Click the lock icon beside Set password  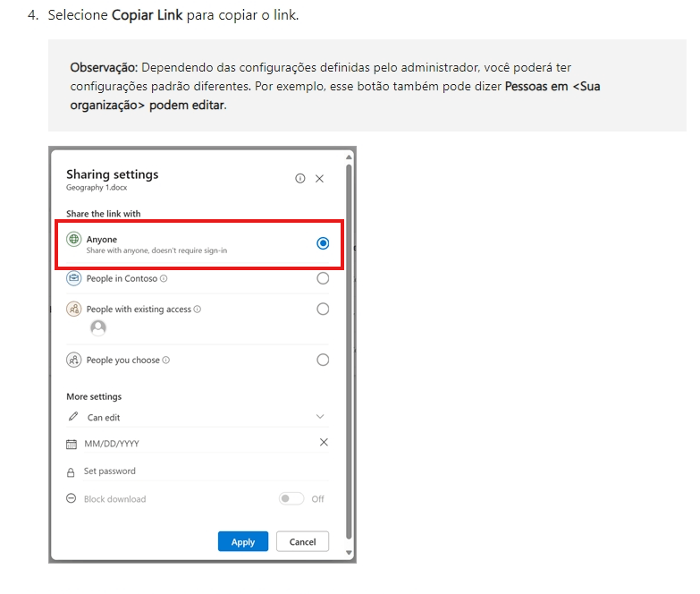(x=71, y=472)
